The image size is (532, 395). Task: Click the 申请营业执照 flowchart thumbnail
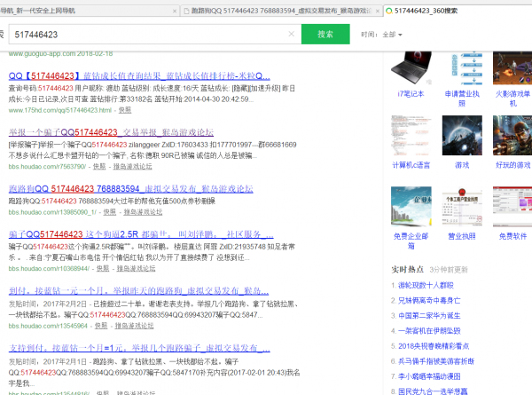[x=462, y=68]
